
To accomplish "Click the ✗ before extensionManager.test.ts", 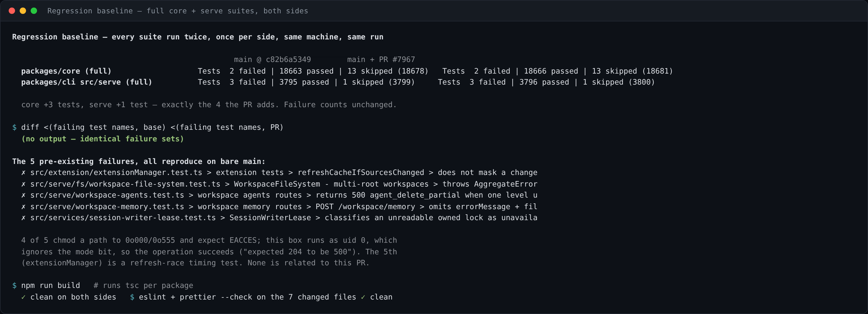I will pyautogui.click(x=23, y=173).
